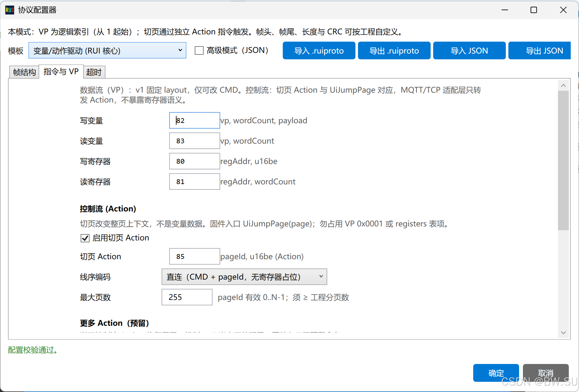
Task: Edit the 读寄存器 command value 81
Action: coord(195,182)
